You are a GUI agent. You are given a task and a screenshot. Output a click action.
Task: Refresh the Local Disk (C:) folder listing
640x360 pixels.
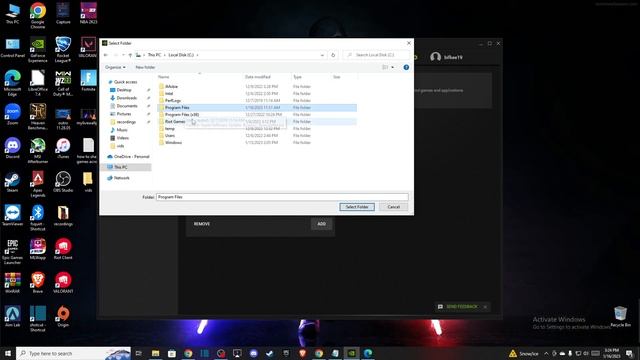[x=333, y=55]
